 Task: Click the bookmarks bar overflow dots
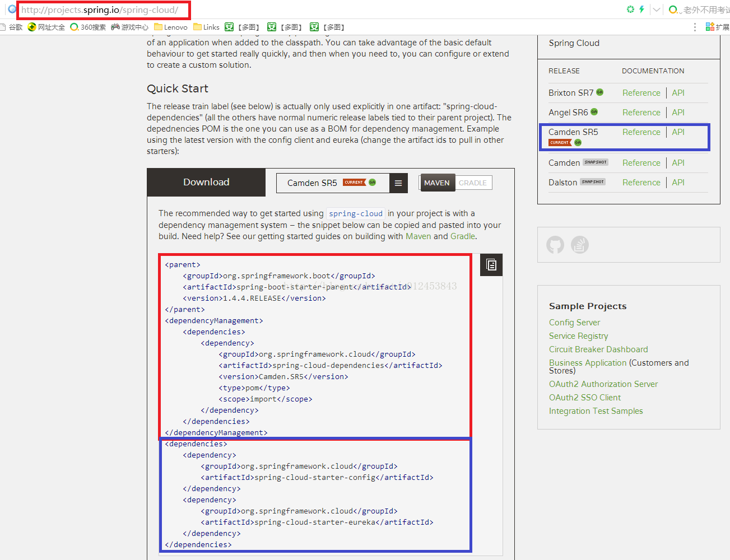click(695, 27)
